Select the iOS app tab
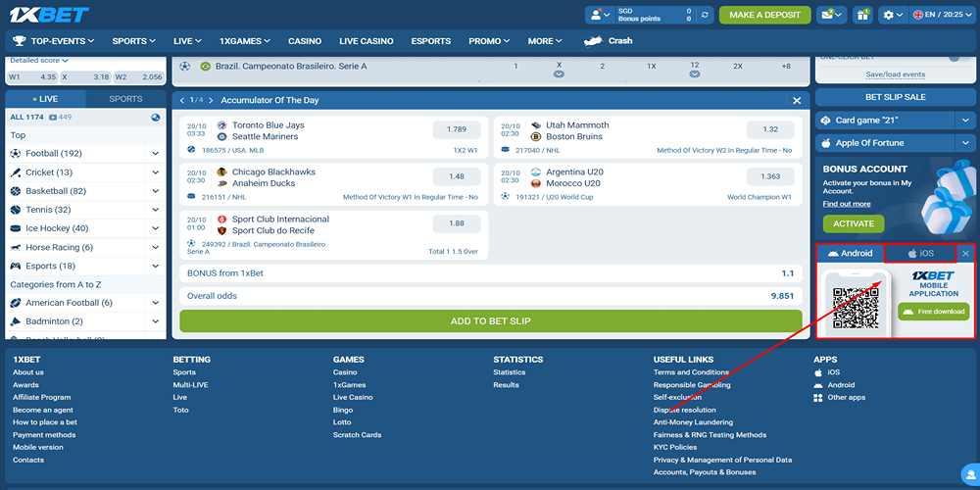Viewport: 980px width, 490px height. point(919,254)
